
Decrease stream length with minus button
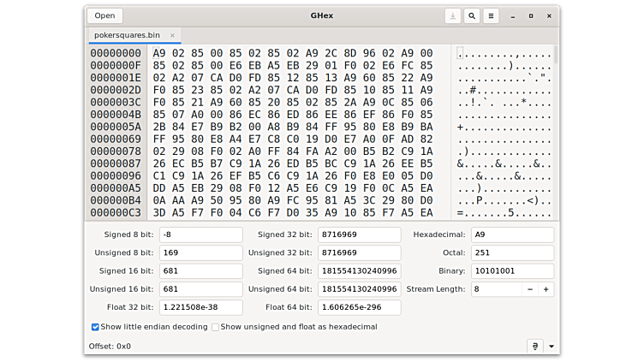(x=530, y=289)
